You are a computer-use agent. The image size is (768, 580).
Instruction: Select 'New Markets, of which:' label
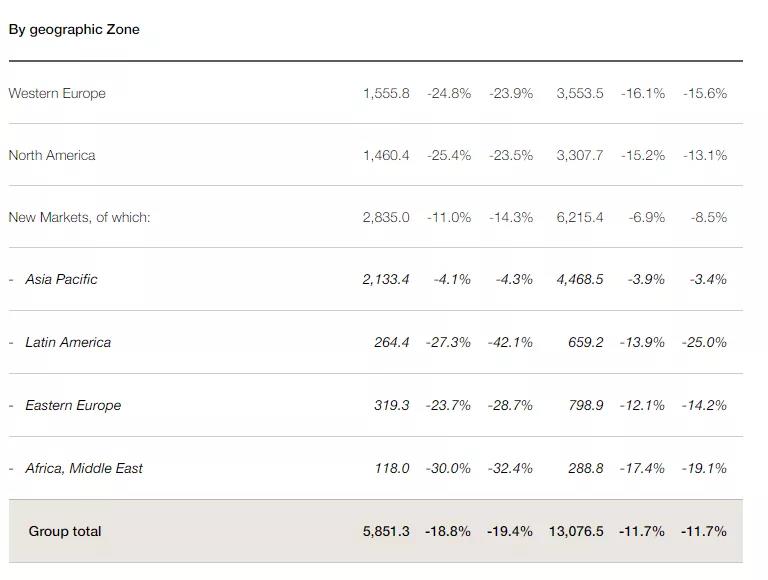pyautogui.click(x=79, y=217)
